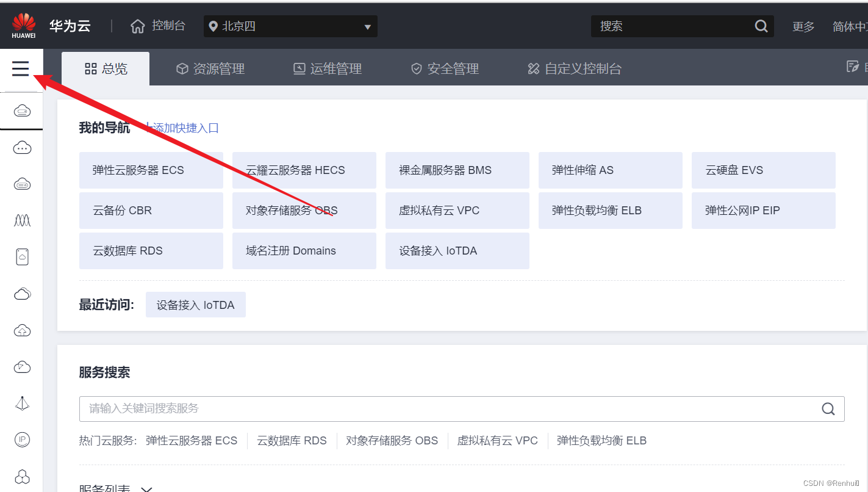
Task: Click the console home house icon
Action: point(138,26)
